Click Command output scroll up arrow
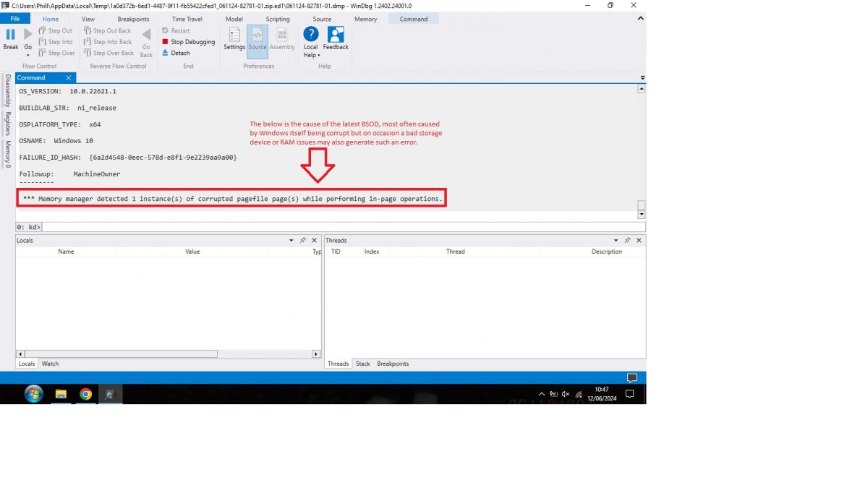 point(641,89)
